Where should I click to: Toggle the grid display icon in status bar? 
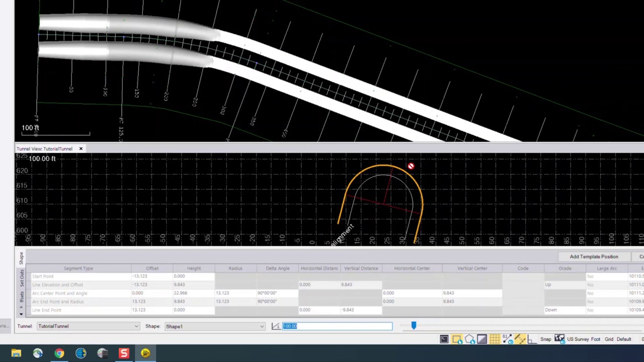point(495,339)
